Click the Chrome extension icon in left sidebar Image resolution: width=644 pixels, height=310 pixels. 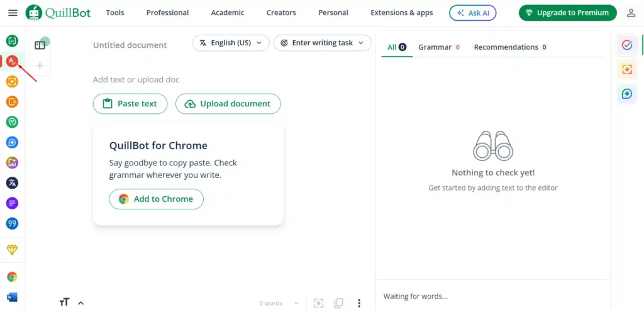12,277
